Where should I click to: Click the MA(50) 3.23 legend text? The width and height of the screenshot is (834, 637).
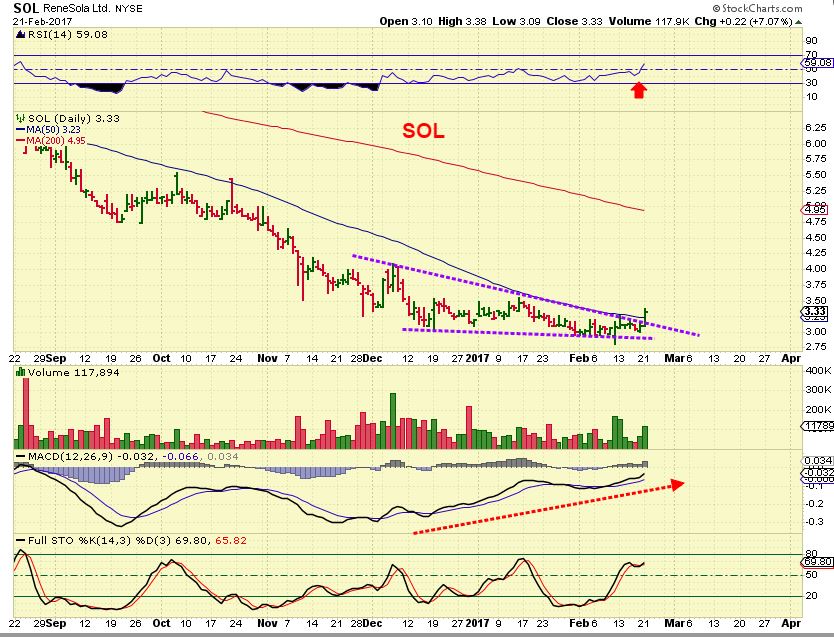[54, 129]
